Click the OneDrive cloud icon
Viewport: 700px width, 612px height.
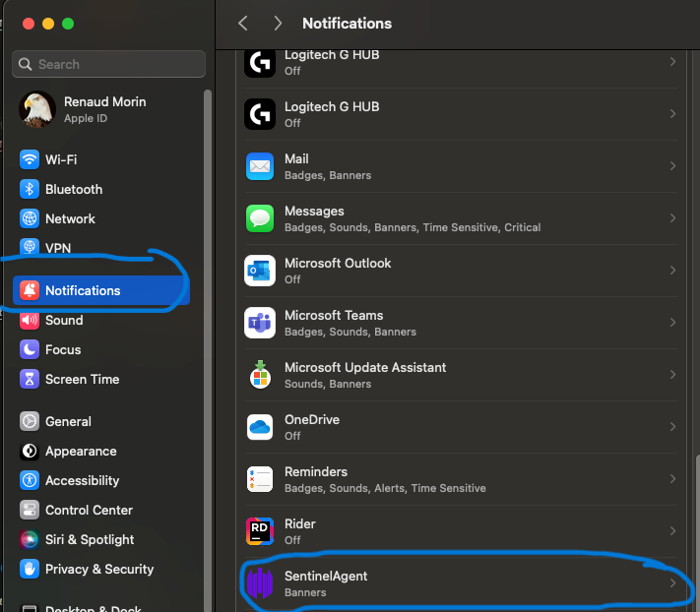pos(260,427)
